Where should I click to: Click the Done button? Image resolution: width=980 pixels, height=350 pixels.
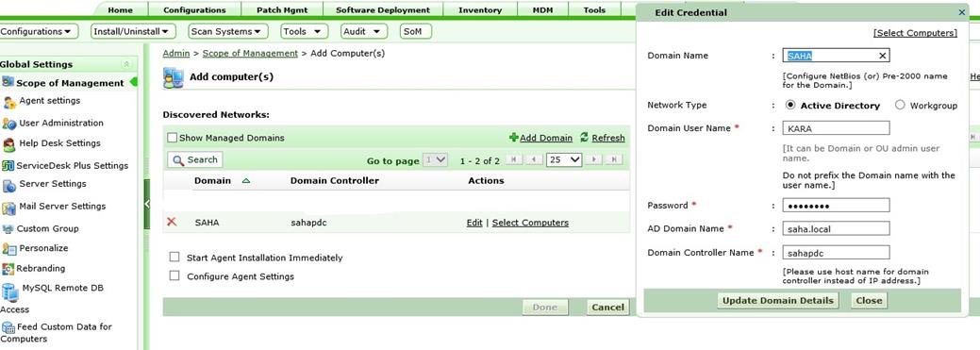tap(545, 308)
